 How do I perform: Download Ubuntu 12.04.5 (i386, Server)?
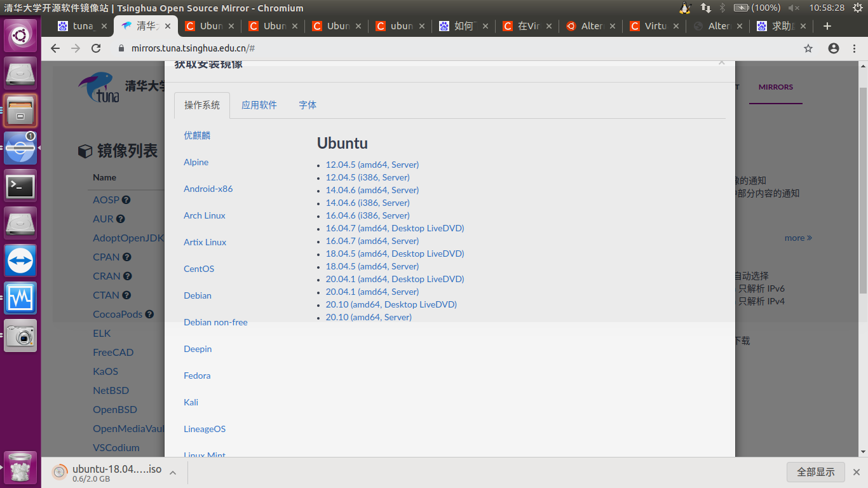(x=368, y=177)
